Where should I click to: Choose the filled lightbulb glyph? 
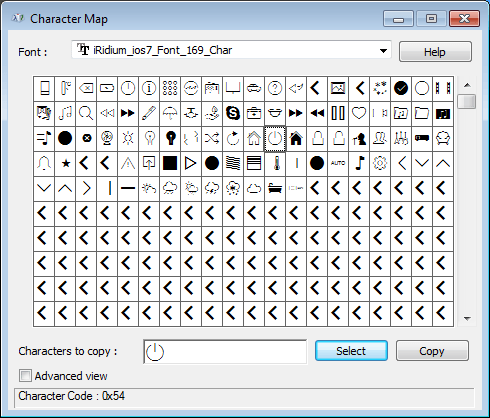(170, 138)
